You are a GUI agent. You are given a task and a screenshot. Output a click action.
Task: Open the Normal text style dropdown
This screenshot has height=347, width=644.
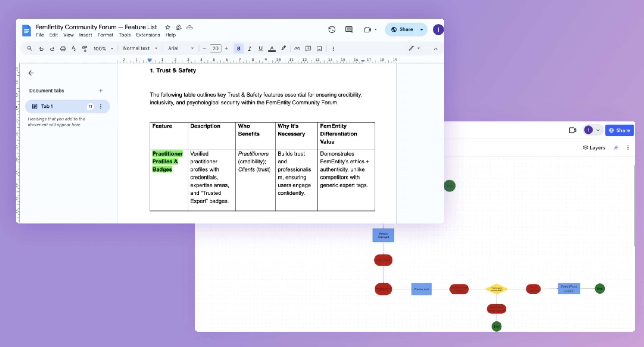(140, 48)
